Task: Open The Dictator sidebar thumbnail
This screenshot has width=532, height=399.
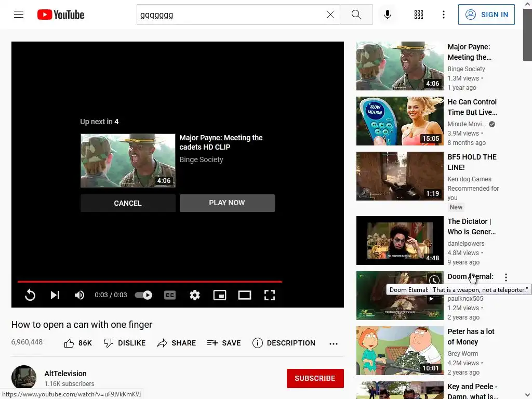Action: (400, 241)
